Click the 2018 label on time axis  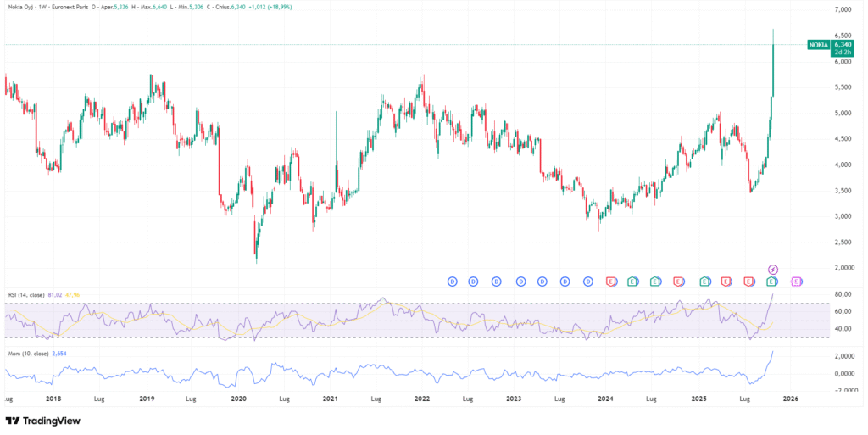click(54, 398)
